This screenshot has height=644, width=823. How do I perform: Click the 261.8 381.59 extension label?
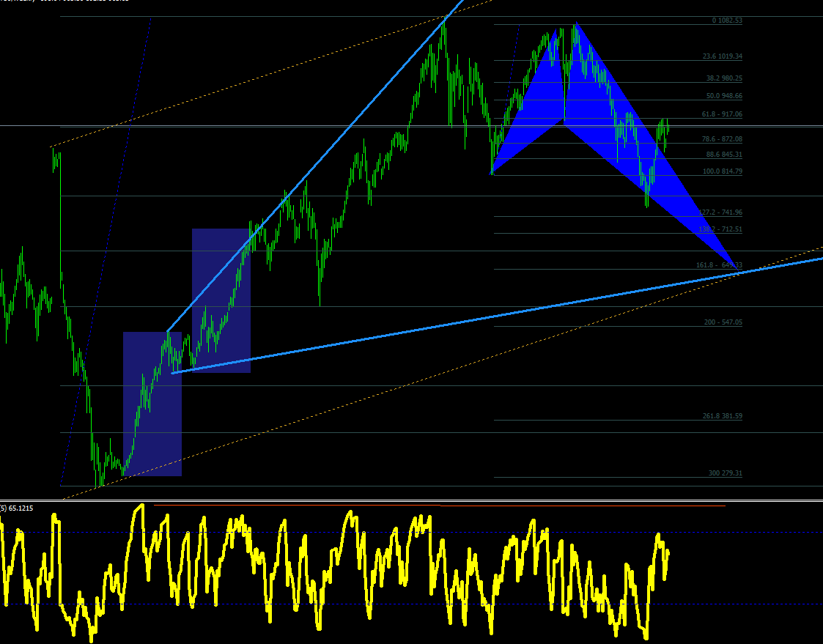pyautogui.click(x=722, y=415)
